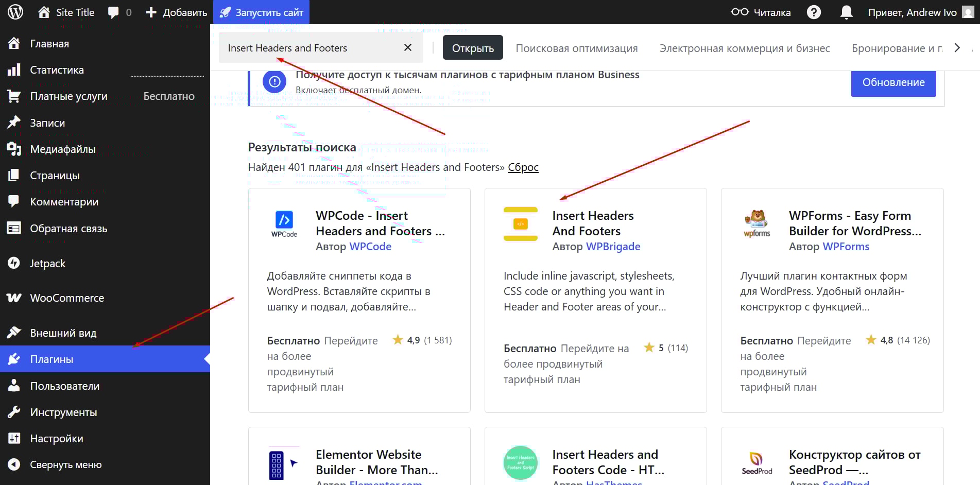Open the notifications bell icon
Screen dimensions: 980x485
click(x=846, y=12)
